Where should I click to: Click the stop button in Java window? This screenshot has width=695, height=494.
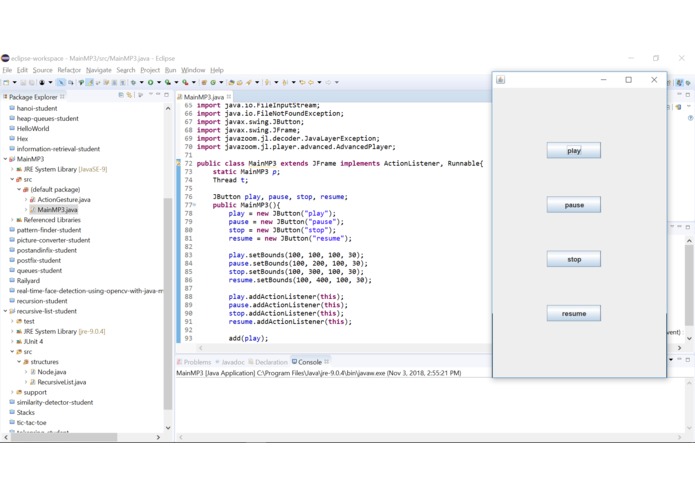pos(574,259)
